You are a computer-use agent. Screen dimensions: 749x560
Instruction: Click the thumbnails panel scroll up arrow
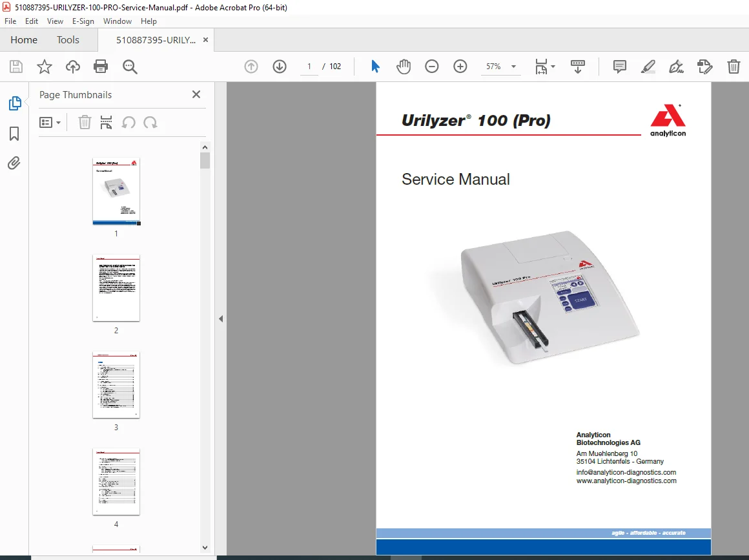(x=205, y=147)
